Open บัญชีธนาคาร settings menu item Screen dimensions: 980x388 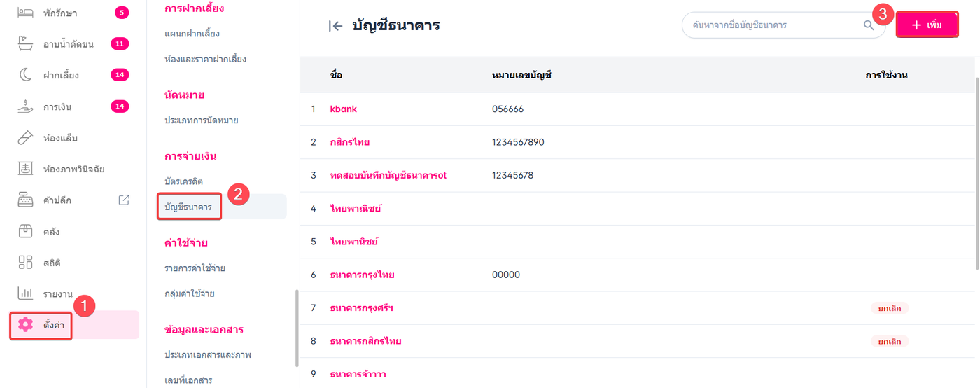point(188,207)
